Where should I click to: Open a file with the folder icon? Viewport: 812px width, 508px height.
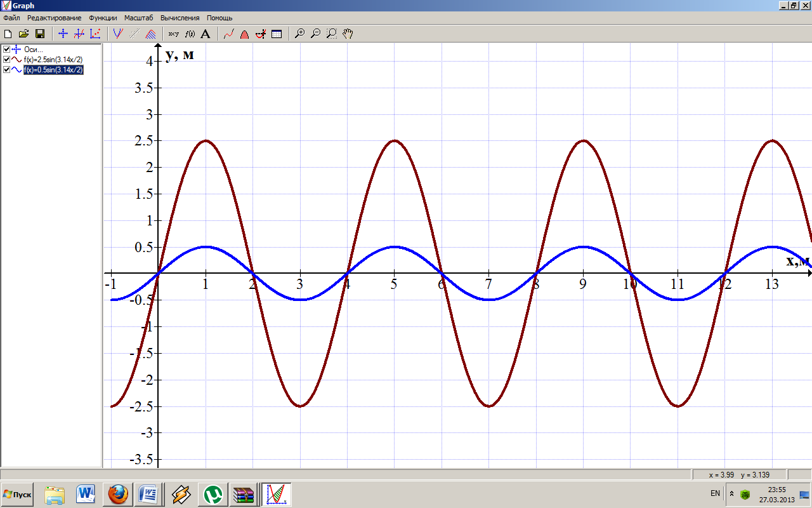pyautogui.click(x=24, y=34)
